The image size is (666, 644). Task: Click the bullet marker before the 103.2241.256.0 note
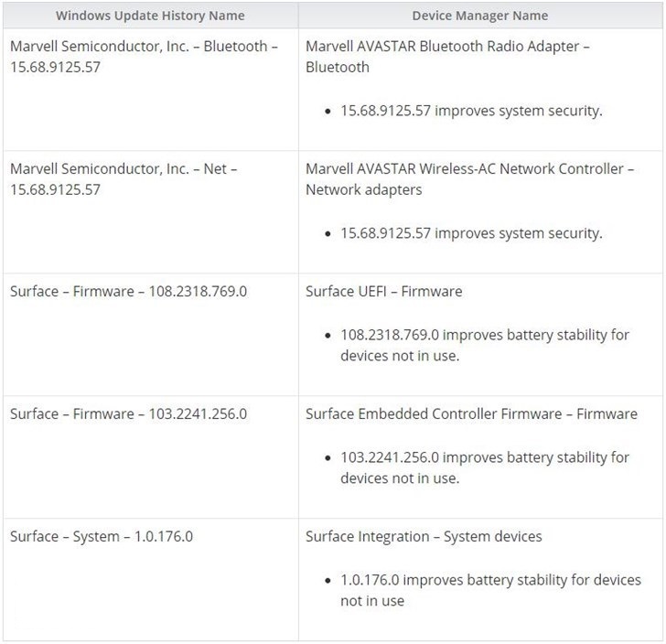coord(328,458)
